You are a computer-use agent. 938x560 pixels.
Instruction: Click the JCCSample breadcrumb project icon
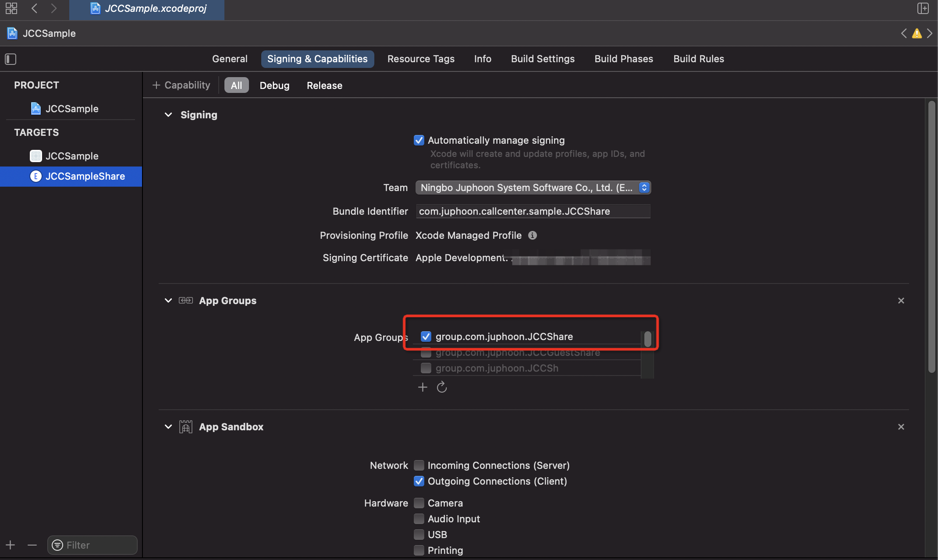12,33
